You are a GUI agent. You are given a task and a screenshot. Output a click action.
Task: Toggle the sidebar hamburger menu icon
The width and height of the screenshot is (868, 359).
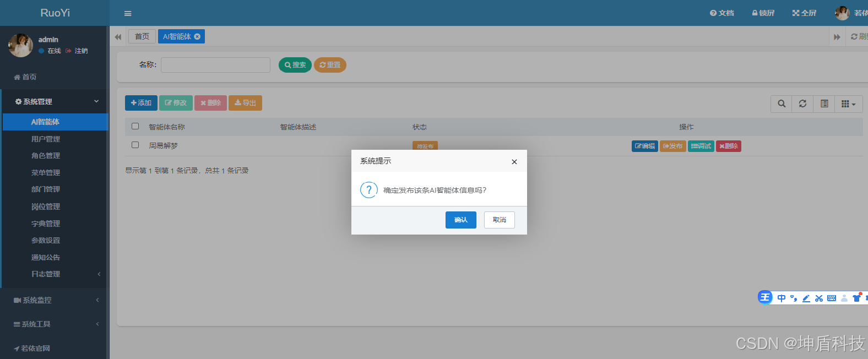(128, 13)
